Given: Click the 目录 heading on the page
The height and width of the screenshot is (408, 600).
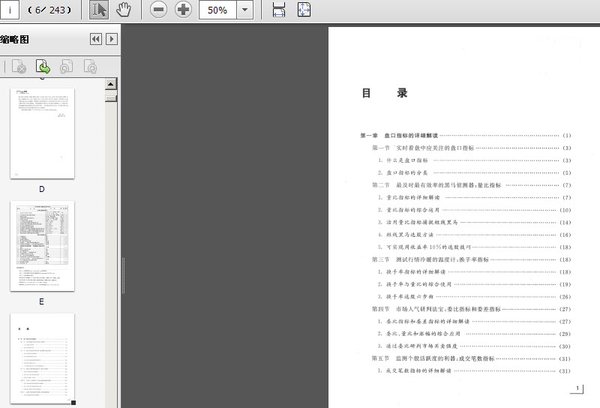Looking at the screenshot, I should point(384,93).
